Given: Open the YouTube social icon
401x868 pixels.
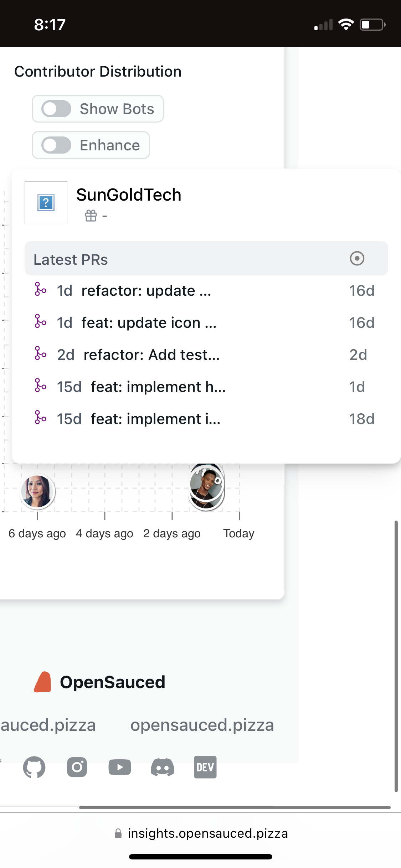Looking at the screenshot, I should coord(120,767).
